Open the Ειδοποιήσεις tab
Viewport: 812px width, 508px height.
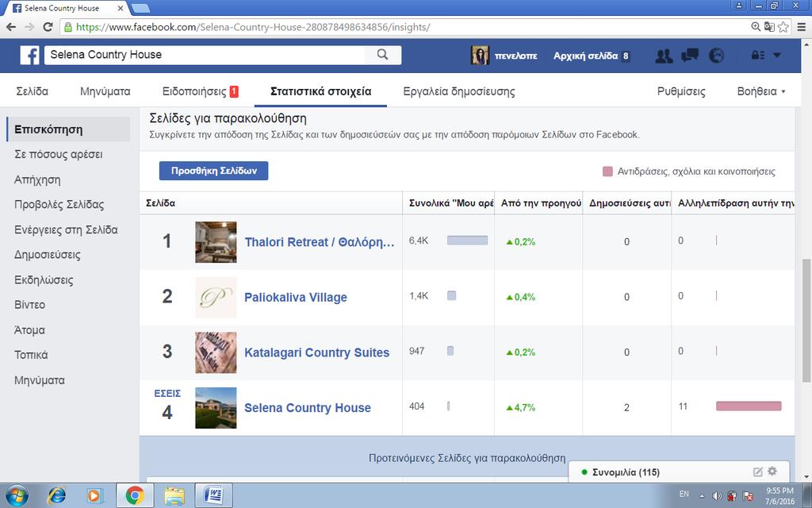pos(200,92)
